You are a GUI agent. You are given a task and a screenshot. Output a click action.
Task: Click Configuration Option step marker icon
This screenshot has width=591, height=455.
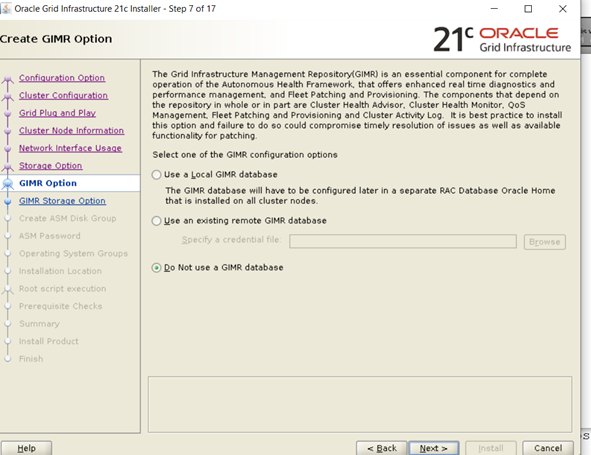point(8,78)
